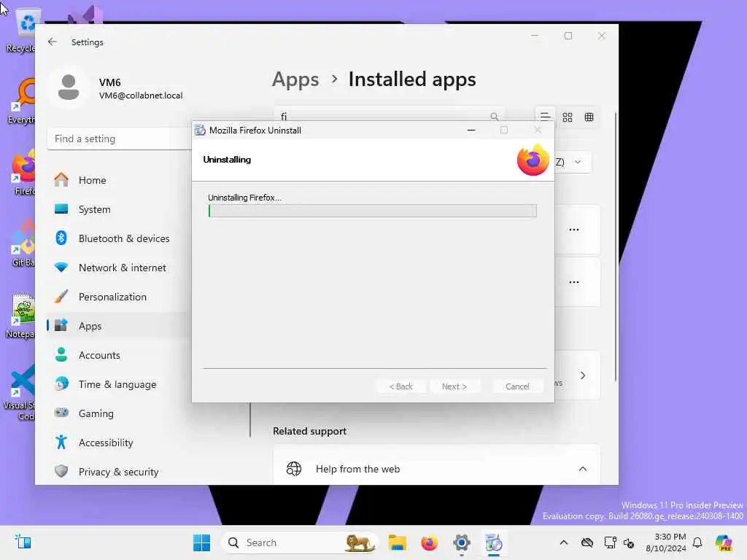Click the display network tray icon
The height and width of the screenshot is (560, 747).
(610, 542)
